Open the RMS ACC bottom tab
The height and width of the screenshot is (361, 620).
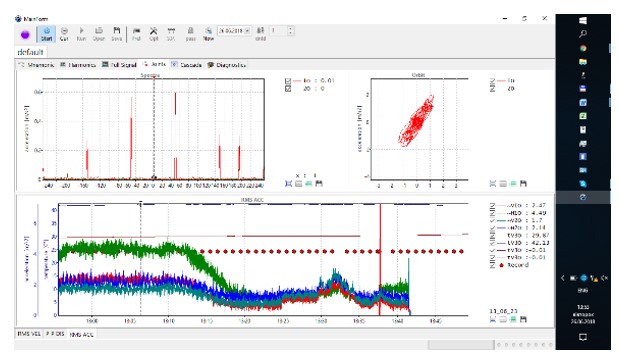point(81,334)
